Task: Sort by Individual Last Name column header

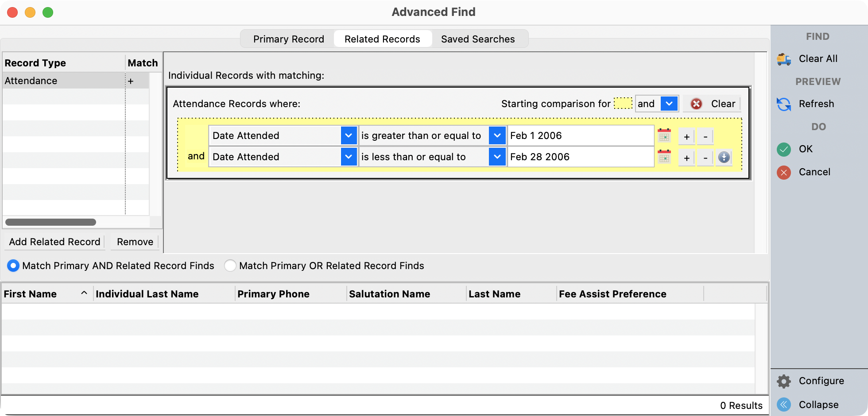Action: [164, 294]
